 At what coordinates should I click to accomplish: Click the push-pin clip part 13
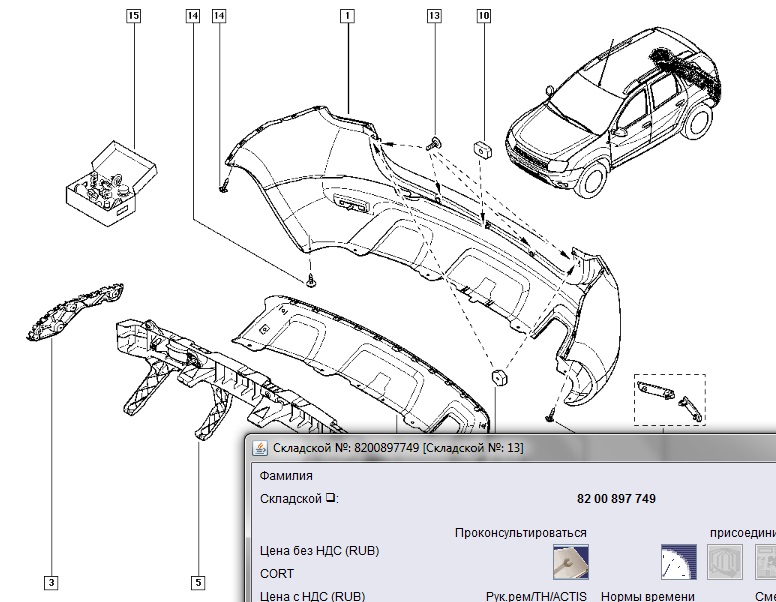pyautogui.click(x=436, y=145)
